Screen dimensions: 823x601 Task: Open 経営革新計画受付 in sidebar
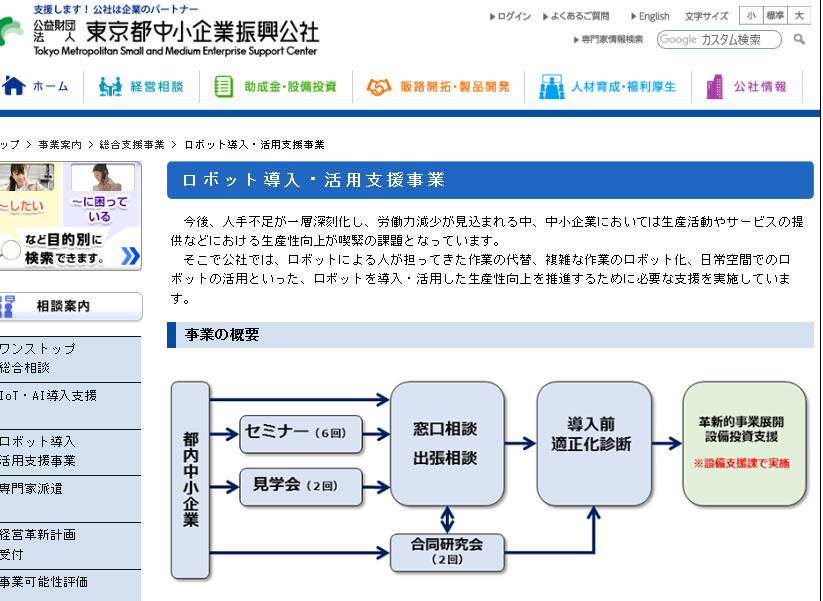tap(70, 545)
